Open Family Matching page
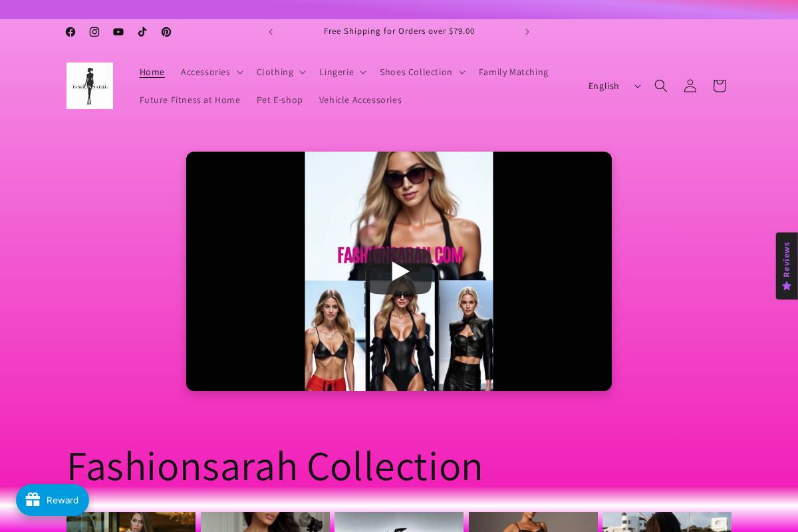Viewport: 798px width, 532px height. tap(513, 72)
